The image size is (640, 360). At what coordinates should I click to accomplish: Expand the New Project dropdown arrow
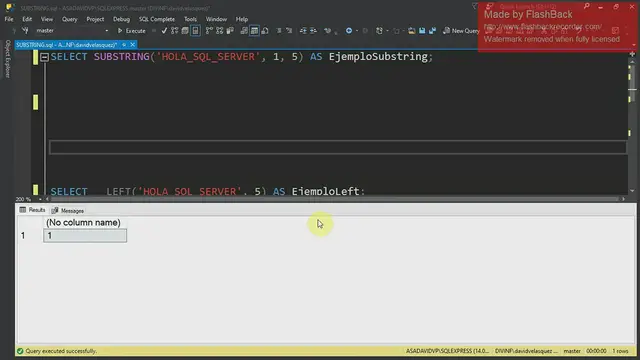pos(387,31)
